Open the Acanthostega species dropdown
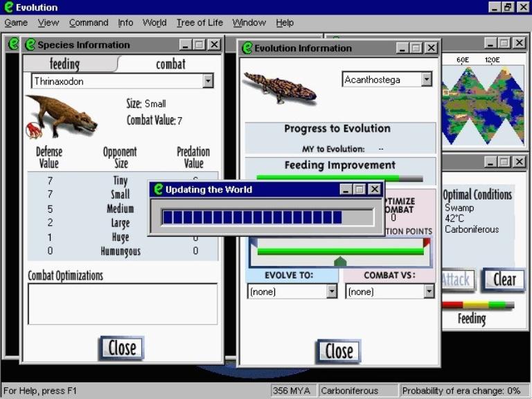Screen dimensions: 532x399 point(426,80)
